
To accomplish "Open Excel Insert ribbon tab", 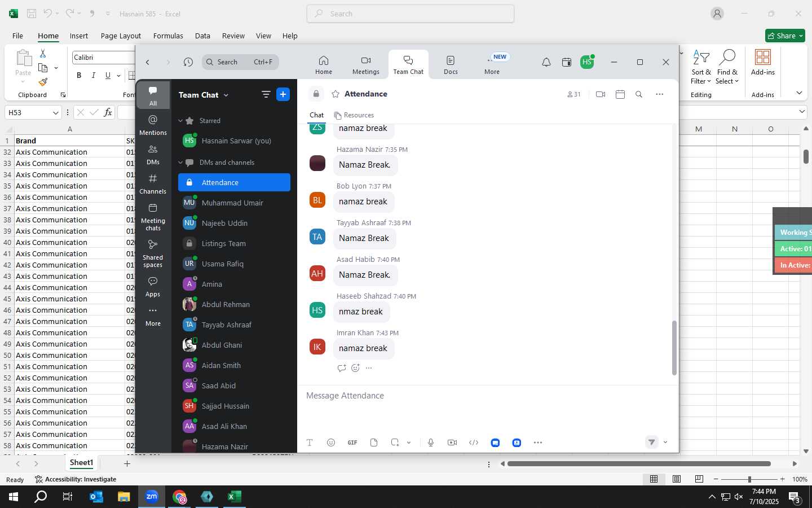I will tap(79, 36).
